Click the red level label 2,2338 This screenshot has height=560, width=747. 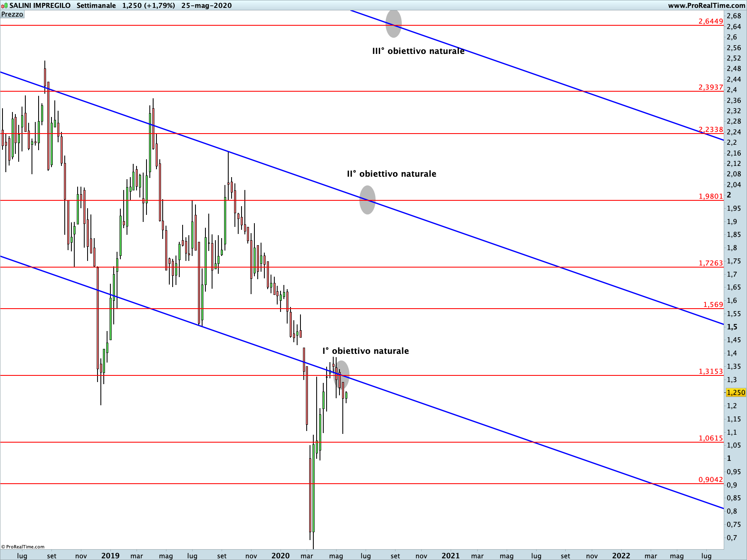pyautogui.click(x=710, y=129)
